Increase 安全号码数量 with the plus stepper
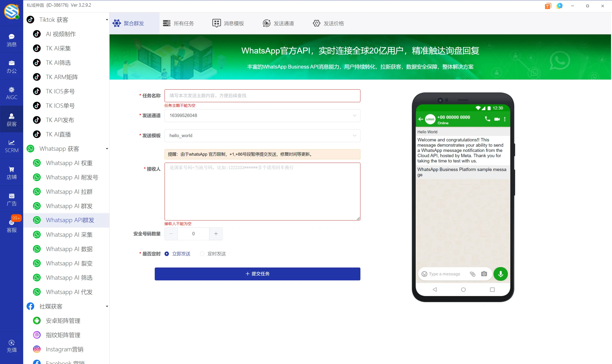Image resolution: width=612 pixels, height=364 pixels. (x=216, y=234)
